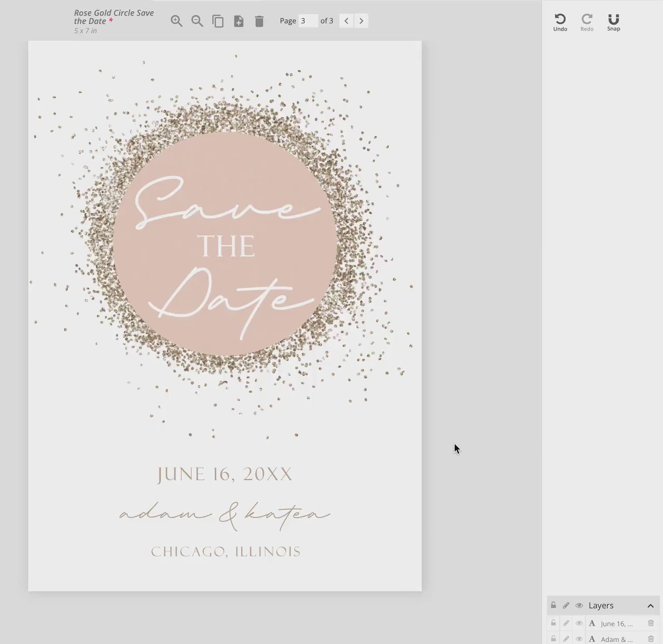Delete the current page using trash icon
The image size is (663, 644).
tap(260, 21)
